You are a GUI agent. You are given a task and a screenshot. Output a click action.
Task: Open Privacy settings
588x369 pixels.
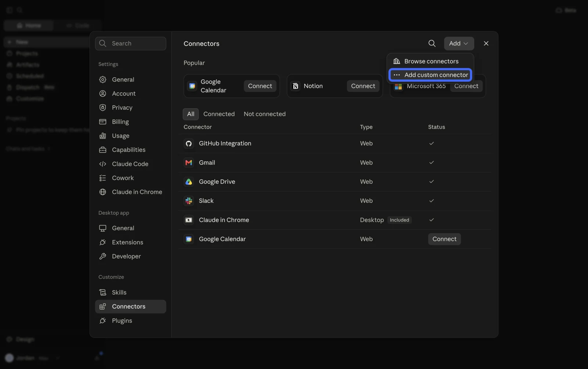(x=130, y=108)
